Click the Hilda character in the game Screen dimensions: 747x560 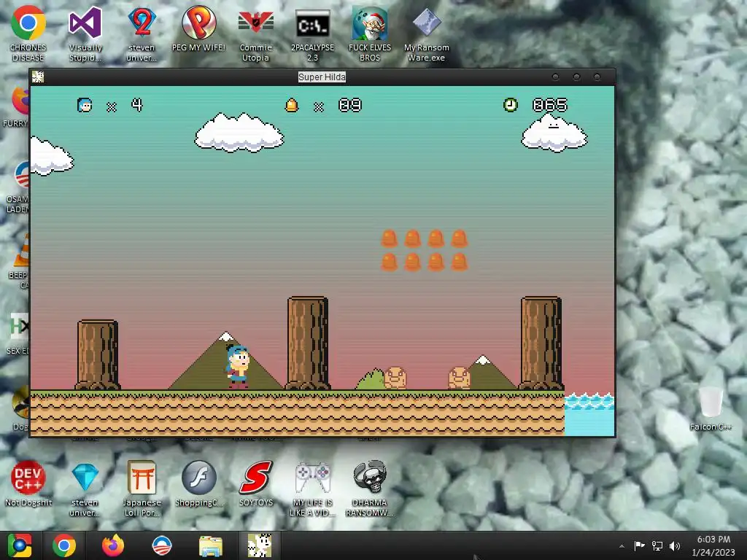tap(237, 366)
